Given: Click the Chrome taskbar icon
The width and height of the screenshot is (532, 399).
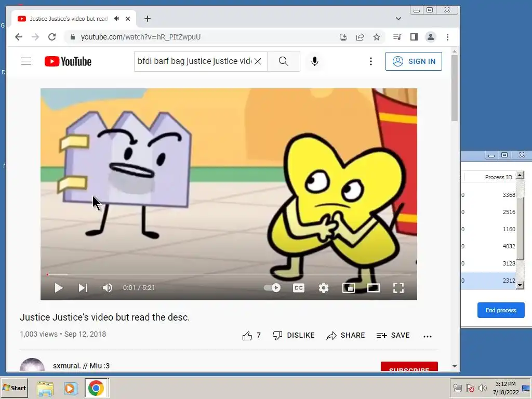Looking at the screenshot, I should pyautogui.click(x=96, y=388).
